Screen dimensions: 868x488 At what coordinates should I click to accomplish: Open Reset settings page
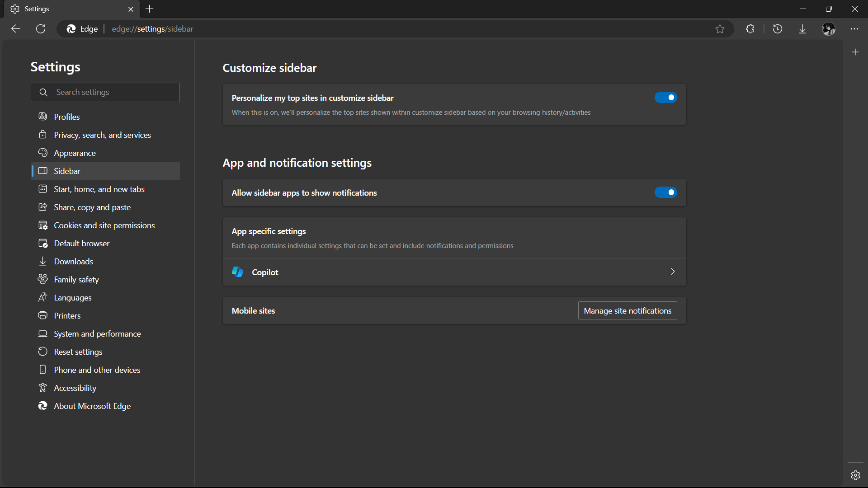pos(105,352)
